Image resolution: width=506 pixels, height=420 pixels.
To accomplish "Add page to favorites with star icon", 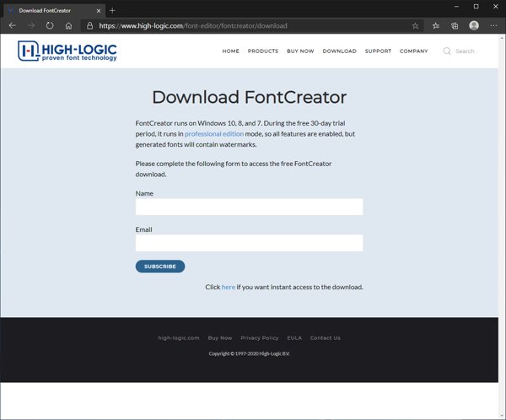I will click(x=415, y=26).
